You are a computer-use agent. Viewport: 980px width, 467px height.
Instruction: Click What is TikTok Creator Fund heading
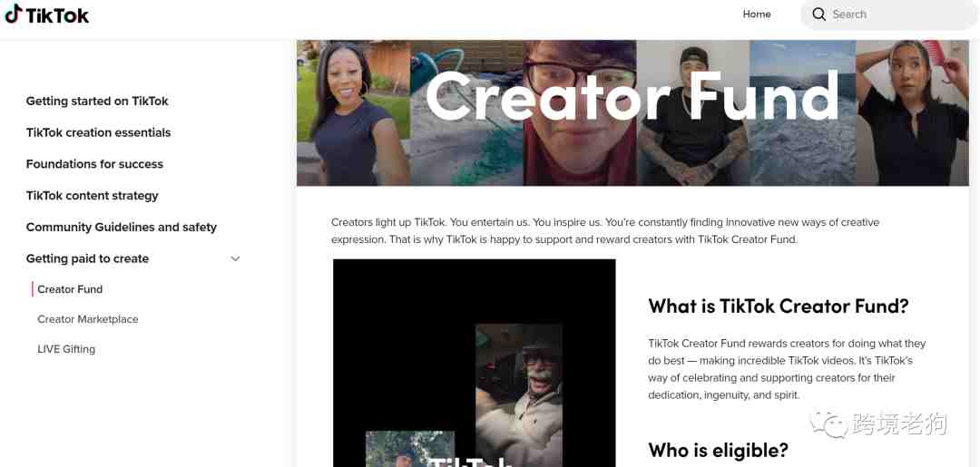point(779,306)
